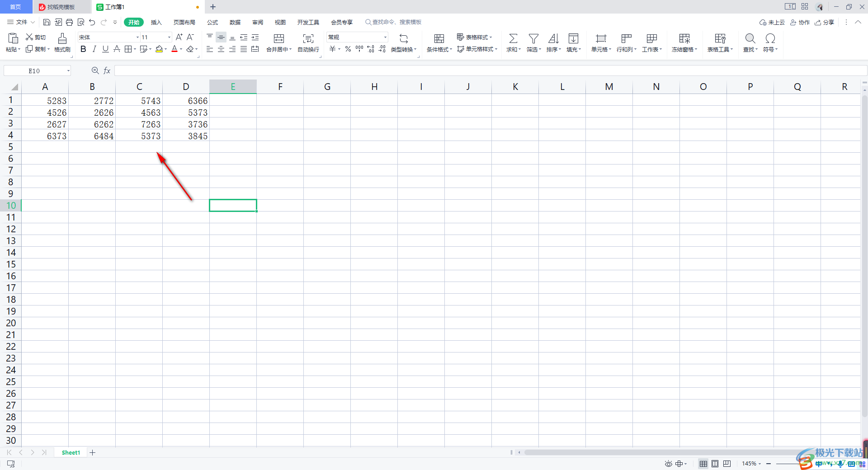868x470 pixels.
Task: Click the Print icon
Action: (x=69, y=22)
